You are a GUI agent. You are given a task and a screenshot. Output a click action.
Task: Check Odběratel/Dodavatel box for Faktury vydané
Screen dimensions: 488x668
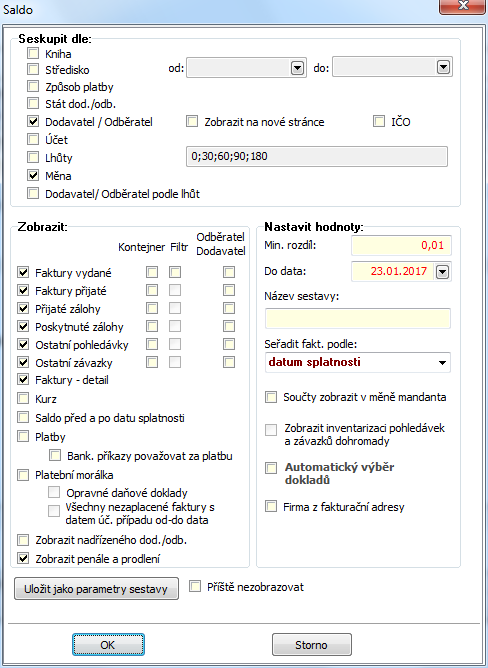click(229, 272)
